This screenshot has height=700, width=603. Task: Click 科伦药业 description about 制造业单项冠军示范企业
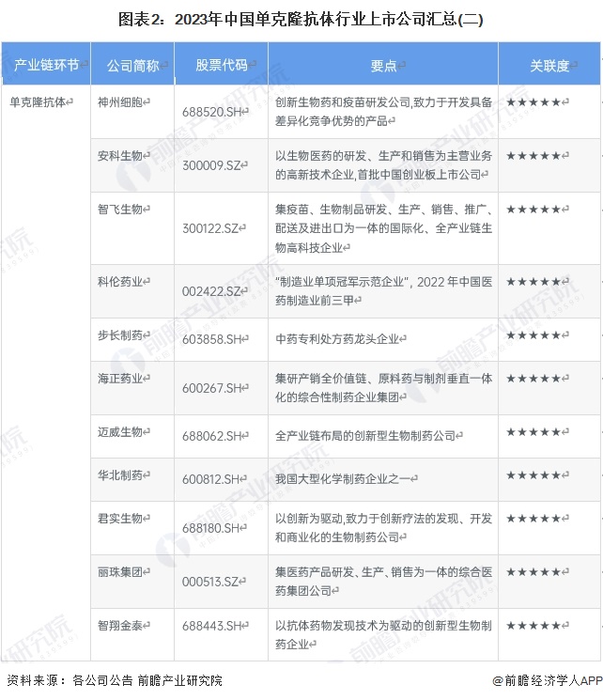pyautogui.click(x=383, y=291)
